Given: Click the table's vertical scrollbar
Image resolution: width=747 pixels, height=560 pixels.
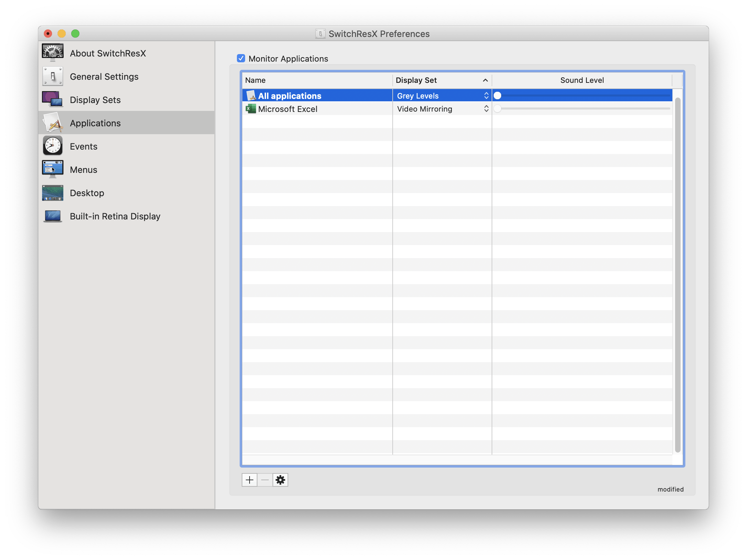Looking at the screenshot, I should [x=678, y=274].
